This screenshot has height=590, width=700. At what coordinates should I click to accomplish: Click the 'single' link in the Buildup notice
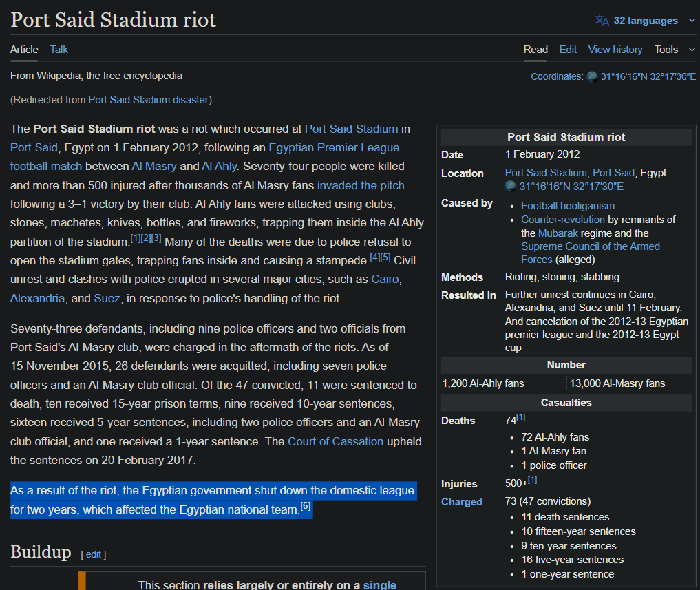click(x=380, y=585)
